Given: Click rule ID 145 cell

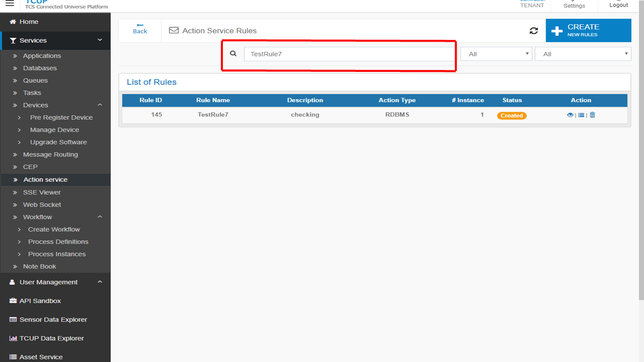Looking at the screenshot, I should (x=156, y=115).
